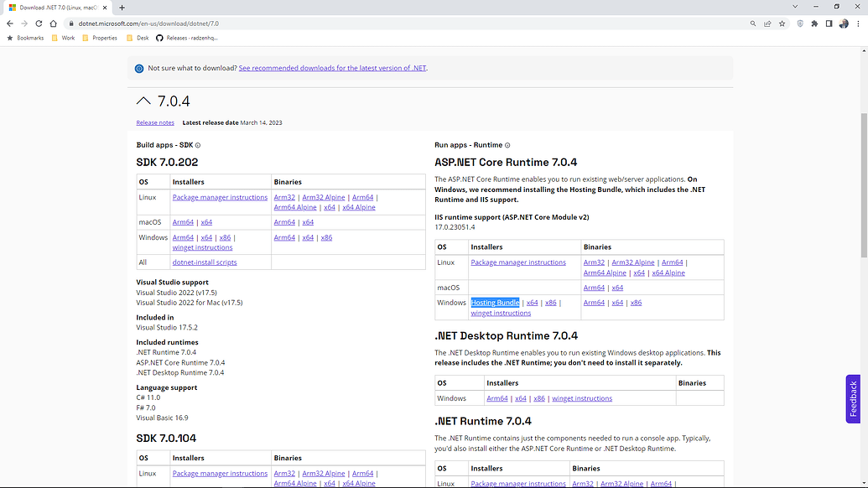Bookmark the page with the star icon

[782, 23]
